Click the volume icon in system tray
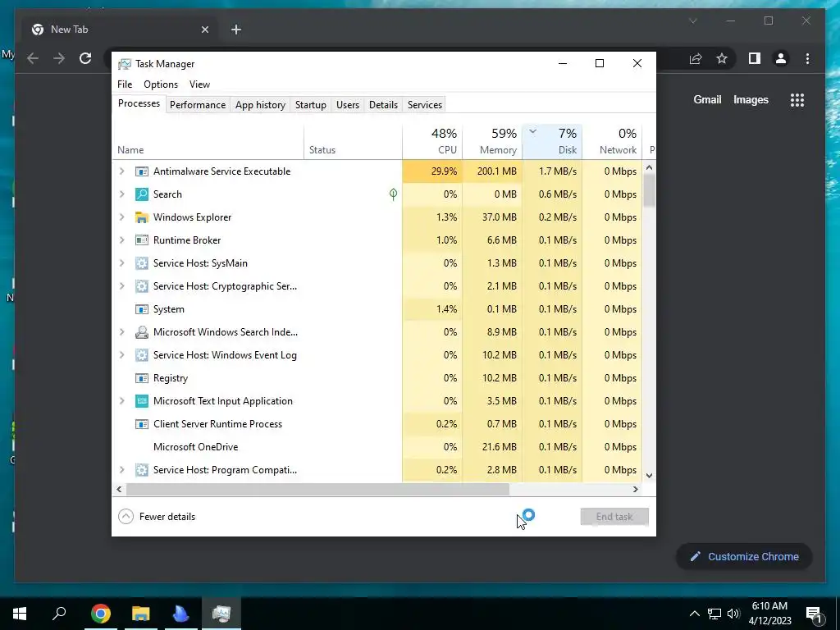 [x=733, y=614]
